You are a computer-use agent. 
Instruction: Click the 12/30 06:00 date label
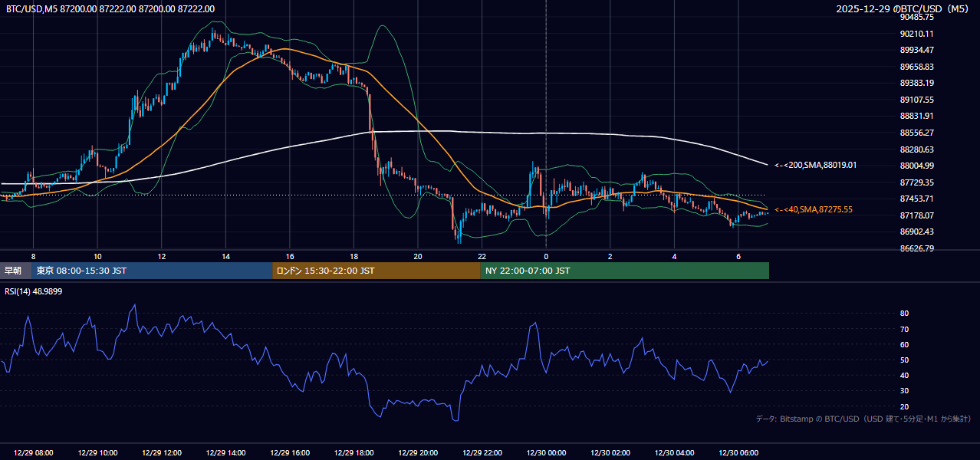click(738, 453)
